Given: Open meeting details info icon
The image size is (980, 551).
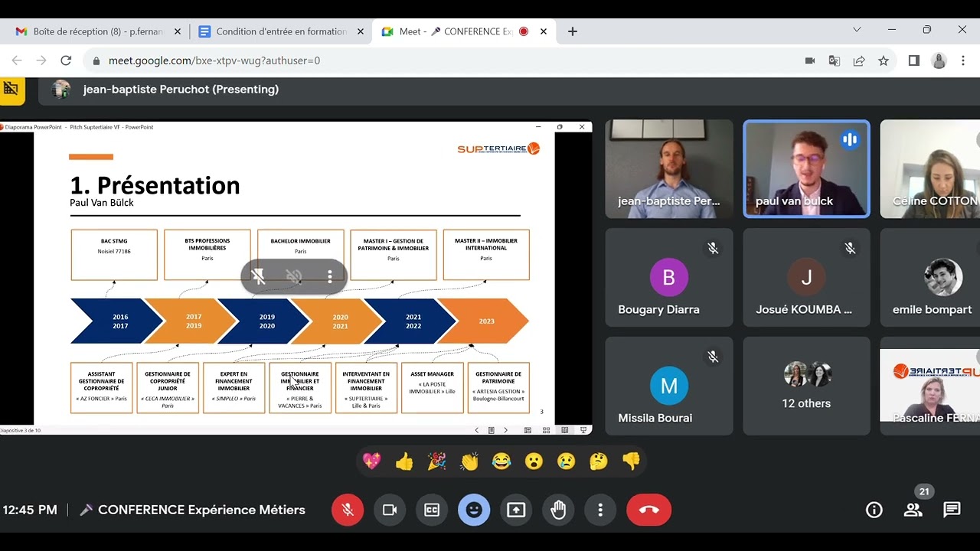Looking at the screenshot, I should [x=874, y=510].
